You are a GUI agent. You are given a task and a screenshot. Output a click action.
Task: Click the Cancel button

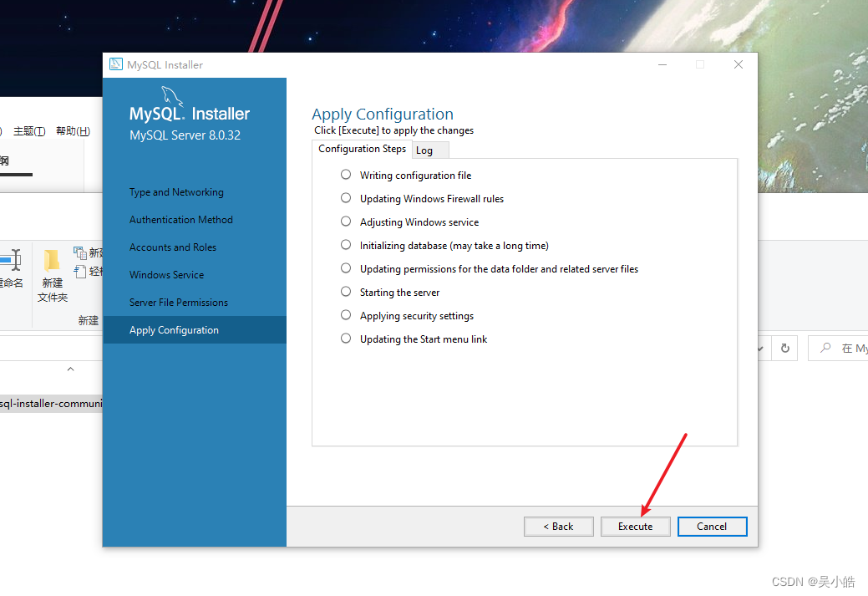coord(712,527)
